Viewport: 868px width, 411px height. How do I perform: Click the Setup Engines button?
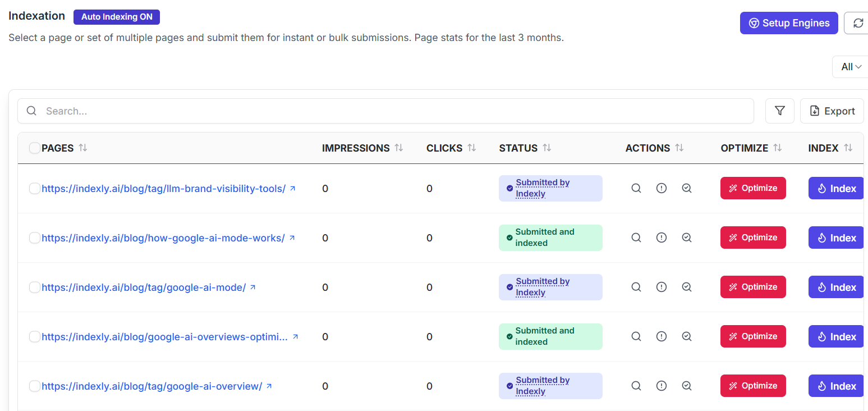click(788, 23)
